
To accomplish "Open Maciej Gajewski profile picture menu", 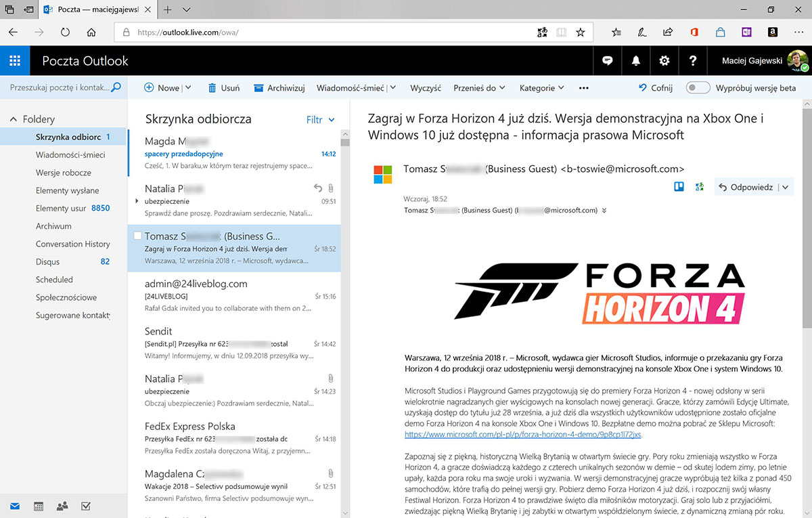I will (x=798, y=61).
